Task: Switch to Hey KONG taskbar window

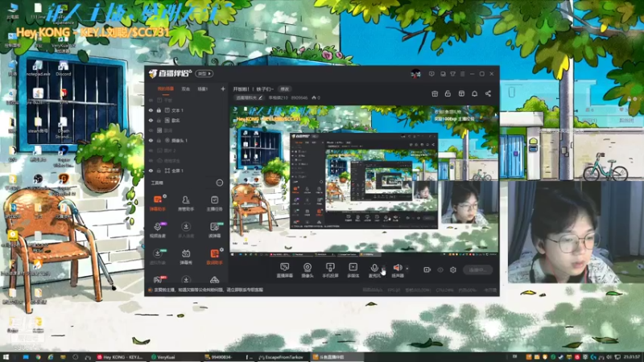Action: pos(119,357)
